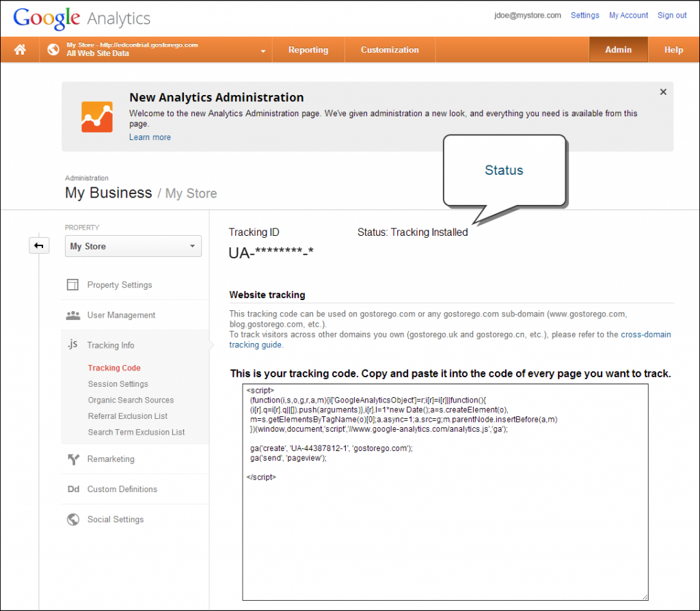Open Organic Search Sources item

[x=131, y=400]
